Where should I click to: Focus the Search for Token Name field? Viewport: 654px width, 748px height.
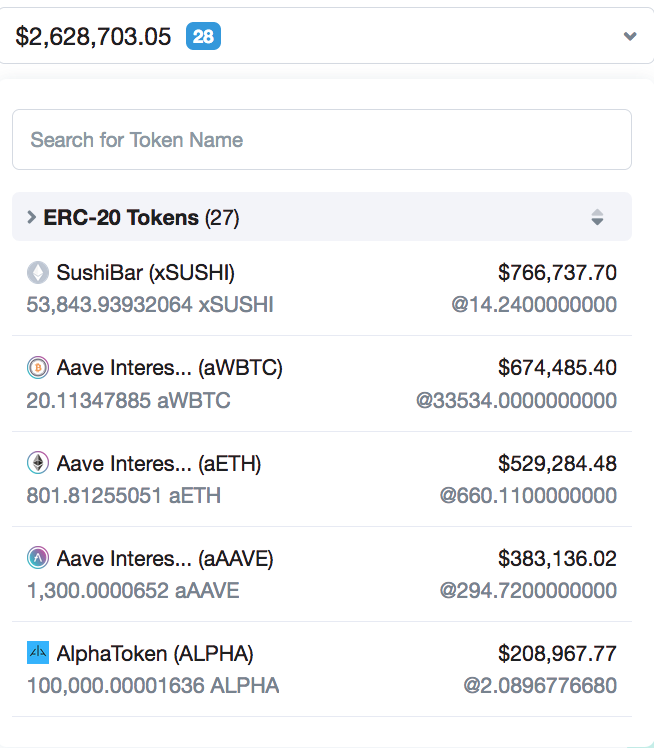(321, 139)
